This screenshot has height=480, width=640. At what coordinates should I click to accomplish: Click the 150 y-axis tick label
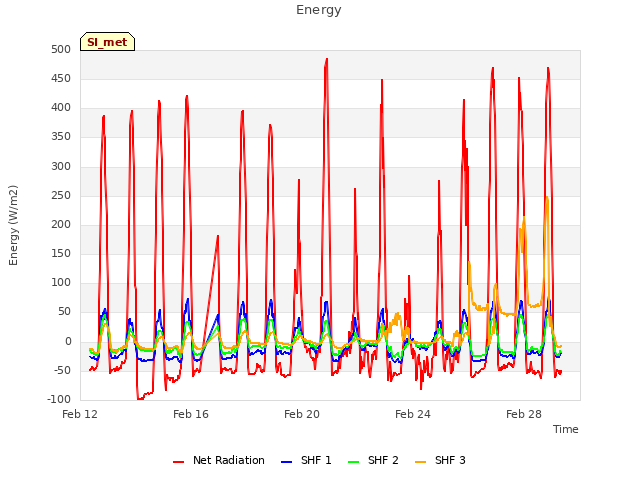point(61,253)
